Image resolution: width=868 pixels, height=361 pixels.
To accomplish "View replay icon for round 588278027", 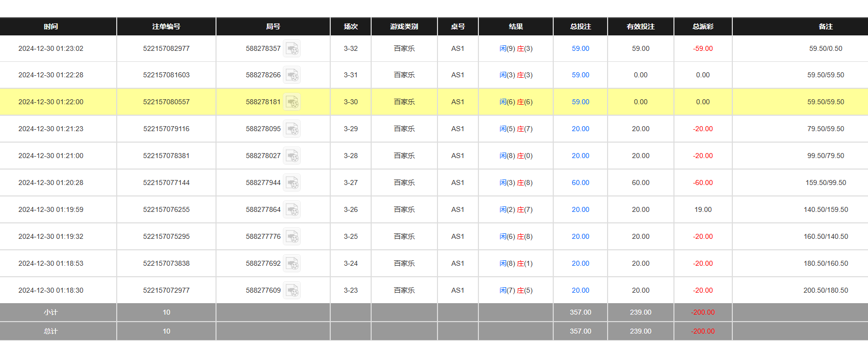I will 292,156.
